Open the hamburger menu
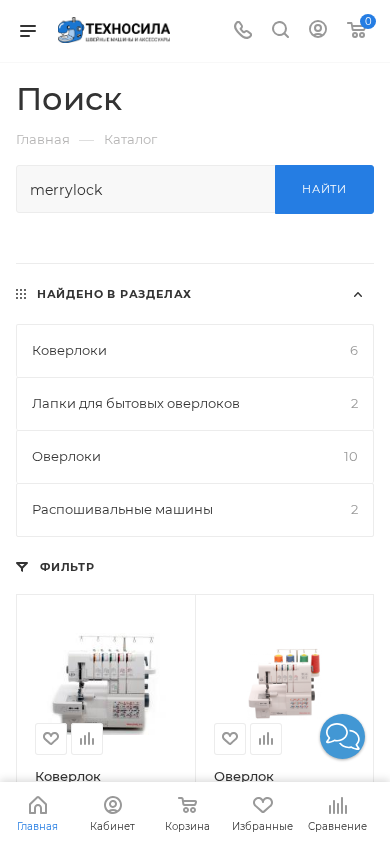The width and height of the screenshot is (390, 844). click(28, 31)
